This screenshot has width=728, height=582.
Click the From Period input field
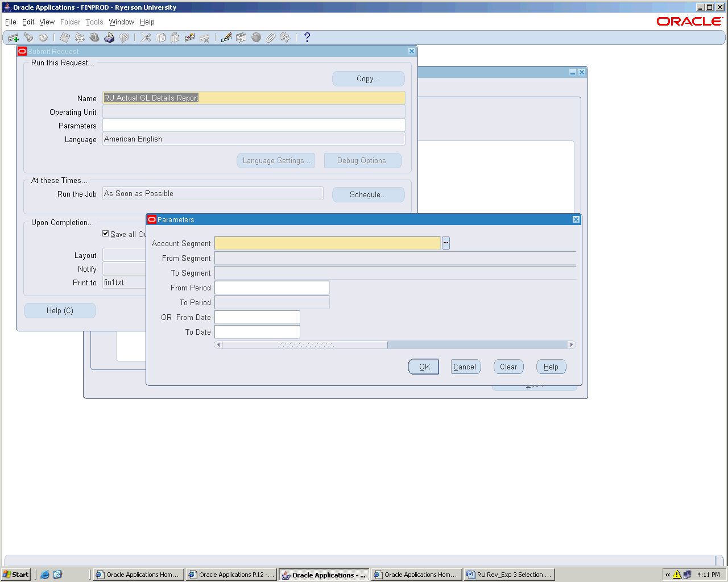(272, 288)
